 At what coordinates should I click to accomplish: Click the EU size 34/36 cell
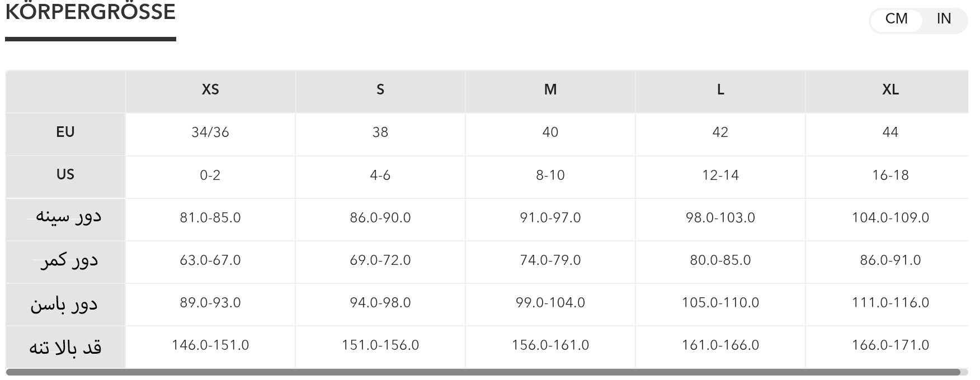click(x=210, y=132)
